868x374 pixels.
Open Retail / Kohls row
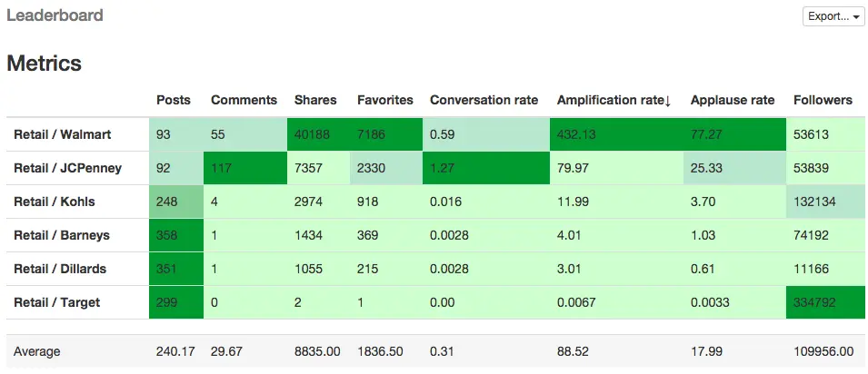[55, 202]
